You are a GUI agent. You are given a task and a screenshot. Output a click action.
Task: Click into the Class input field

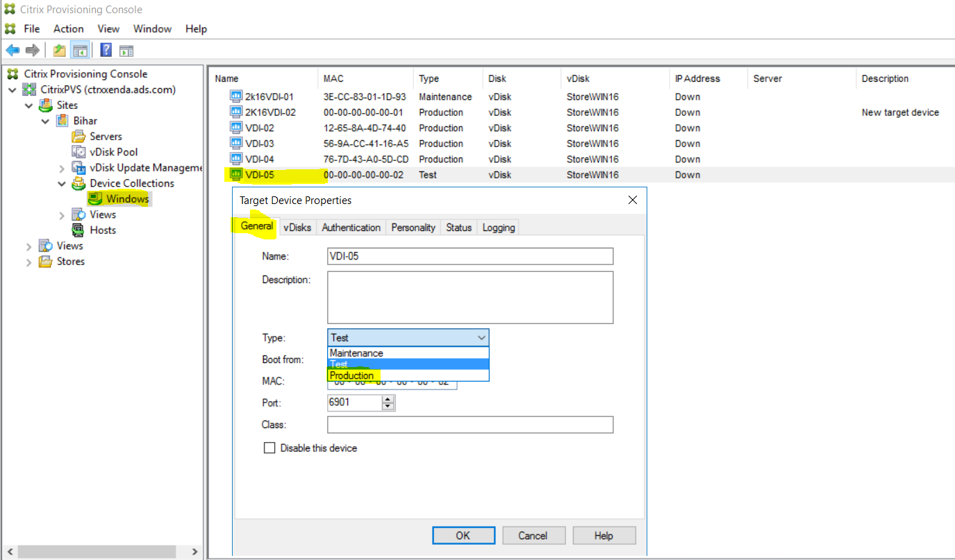tap(470, 425)
